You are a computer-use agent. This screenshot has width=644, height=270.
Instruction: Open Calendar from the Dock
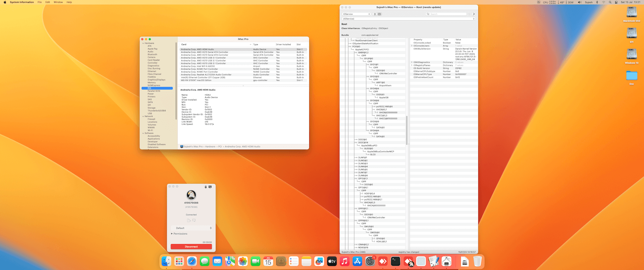268,261
